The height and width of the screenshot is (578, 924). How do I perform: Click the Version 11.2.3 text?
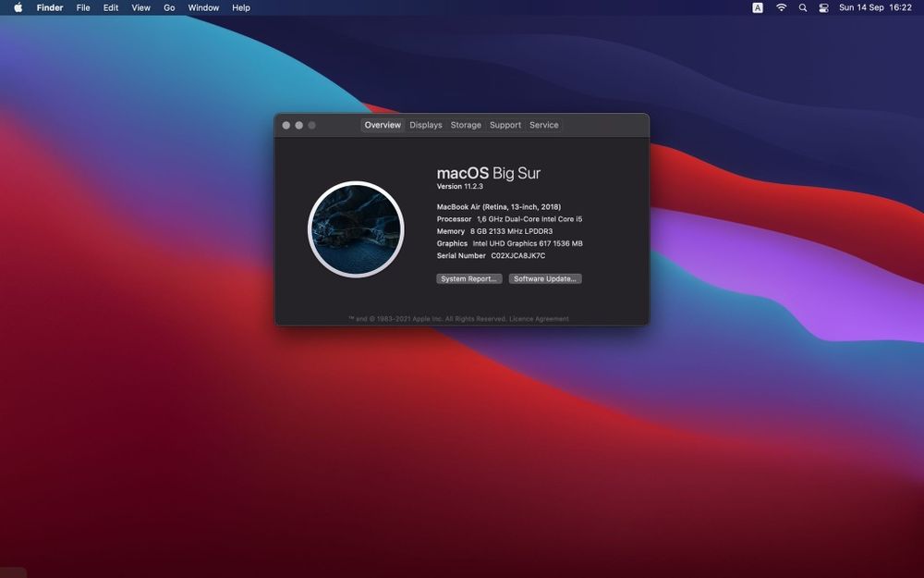(459, 187)
